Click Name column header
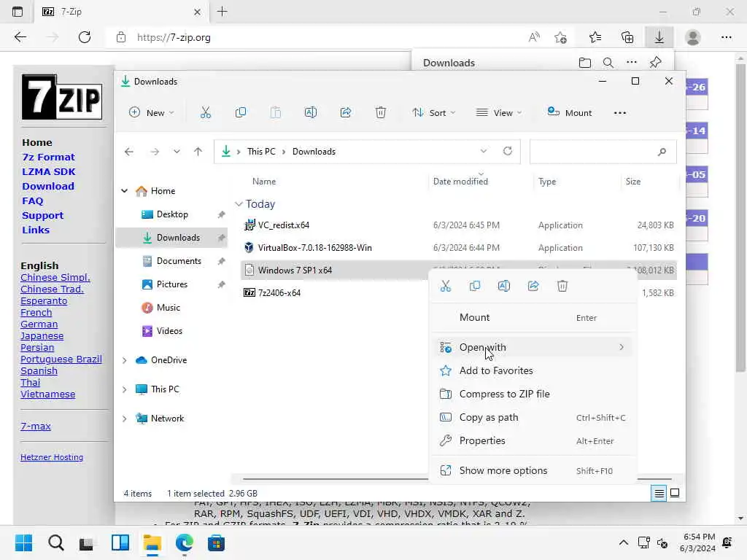This screenshot has height=560, width=747. [264, 182]
